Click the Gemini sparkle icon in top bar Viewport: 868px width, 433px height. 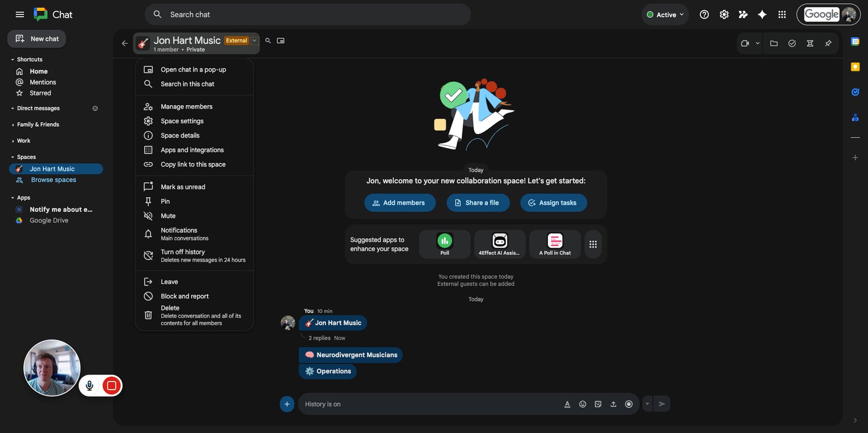click(x=762, y=15)
